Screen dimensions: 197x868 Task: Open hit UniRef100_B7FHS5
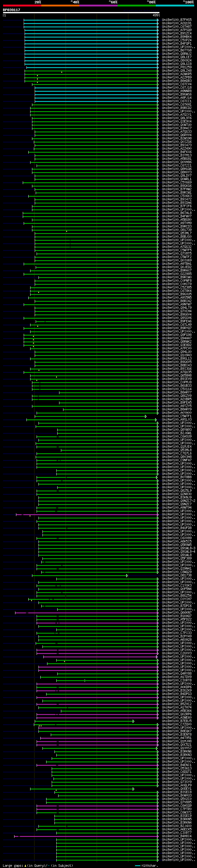point(177,20)
